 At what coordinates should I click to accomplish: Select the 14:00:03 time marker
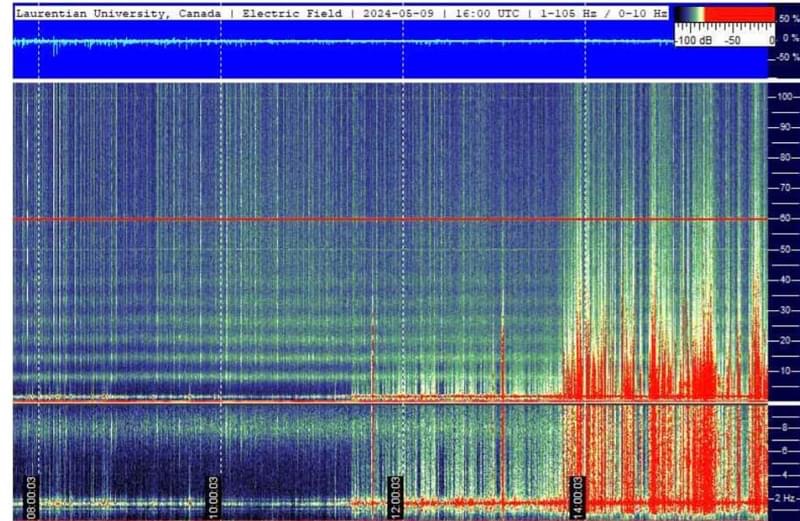coord(576,492)
